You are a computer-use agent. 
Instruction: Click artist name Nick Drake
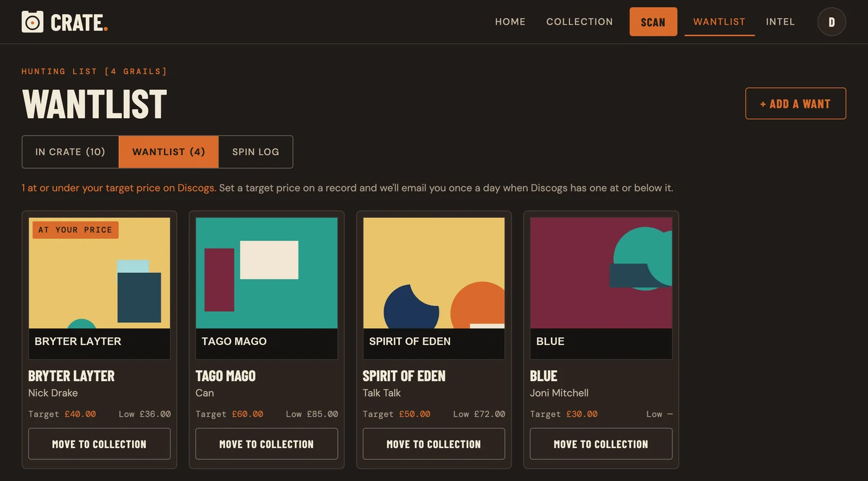pyautogui.click(x=53, y=393)
